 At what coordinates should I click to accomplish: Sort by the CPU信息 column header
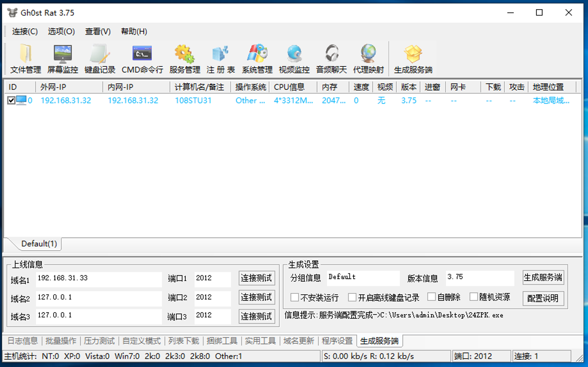(293, 87)
